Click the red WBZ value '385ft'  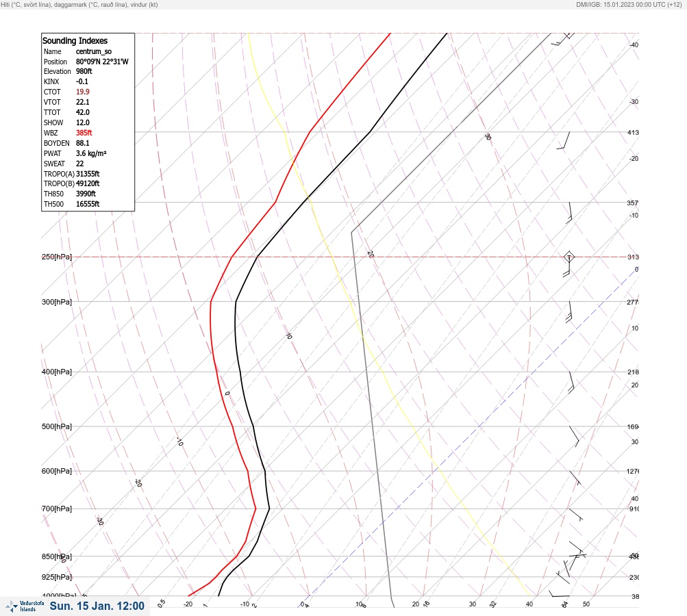pyautogui.click(x=84, y=133)
